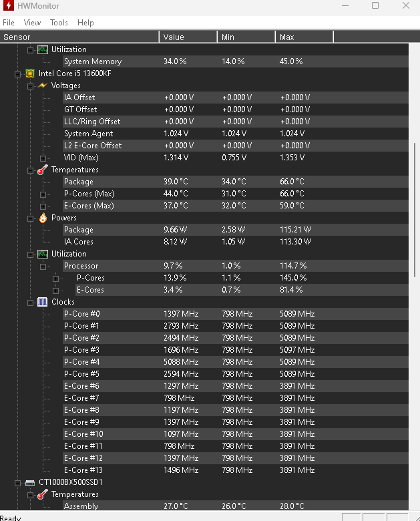This screenshot has height=521, width=420.
Task: Click the CT1000BX500SSD1 drive icon
Action: coord(30,482)
